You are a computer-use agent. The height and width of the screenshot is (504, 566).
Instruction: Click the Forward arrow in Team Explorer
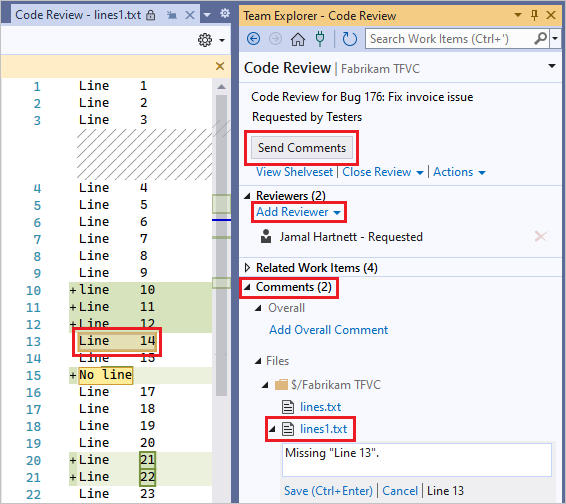click(x=275, y=39)
